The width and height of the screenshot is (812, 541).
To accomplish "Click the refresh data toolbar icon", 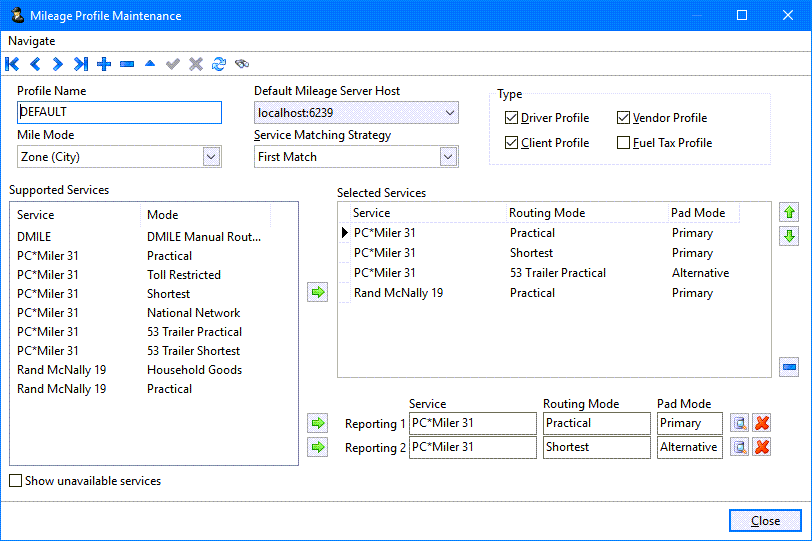I will pyautogui.click(x=219, y=64).
